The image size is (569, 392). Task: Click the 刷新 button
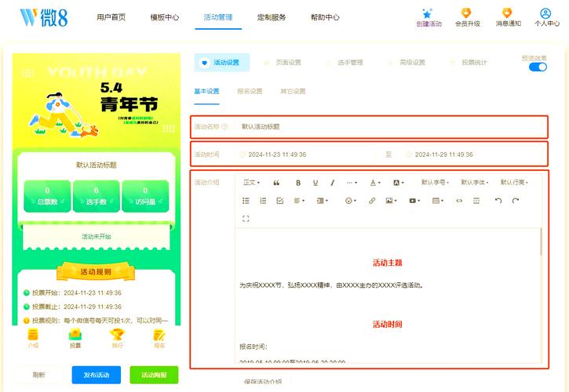click(38, 375)
